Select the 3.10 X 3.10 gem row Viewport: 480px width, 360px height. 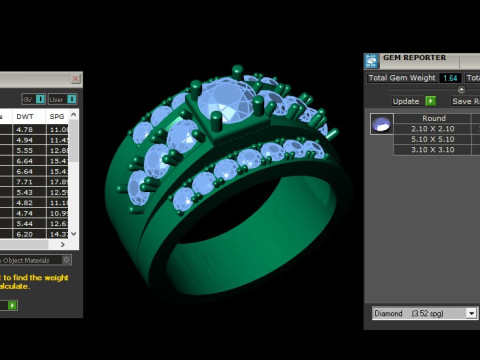pyautogui.click(x=433, y=150)
